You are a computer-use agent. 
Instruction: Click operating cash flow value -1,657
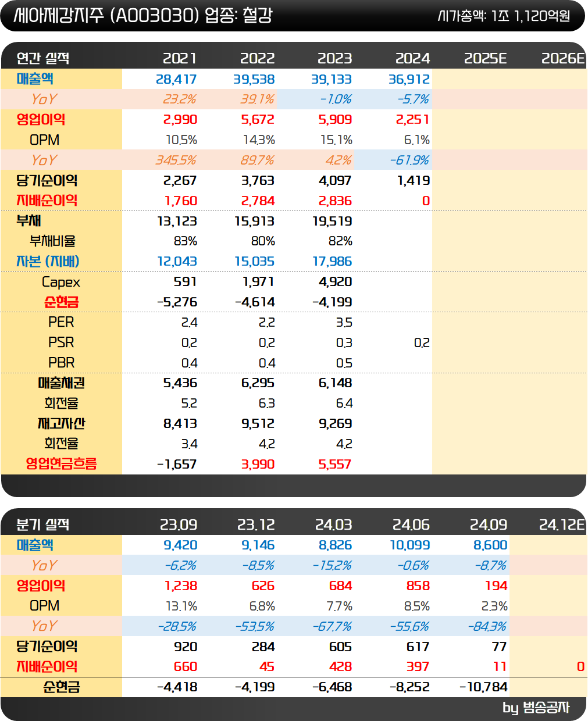tap(177, 464)
